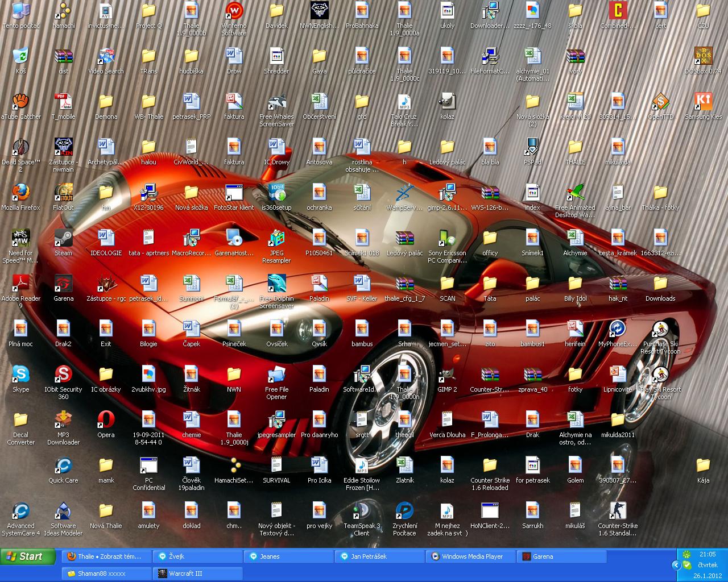Expand hidden system tray icons arrow
The height and width of the screenshot is (582, 728).
coord(676,565)
